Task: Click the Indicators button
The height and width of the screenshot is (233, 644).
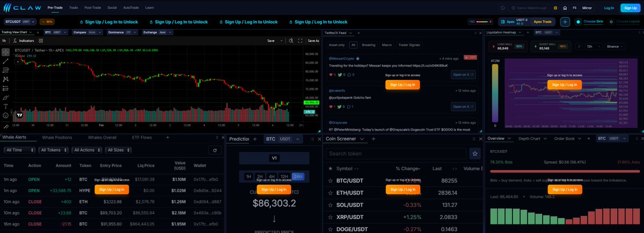Action: coord(25,40)
